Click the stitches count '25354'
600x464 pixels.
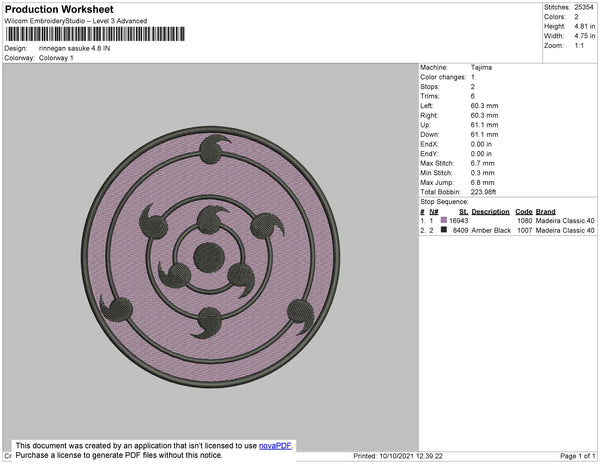[584, 7]
